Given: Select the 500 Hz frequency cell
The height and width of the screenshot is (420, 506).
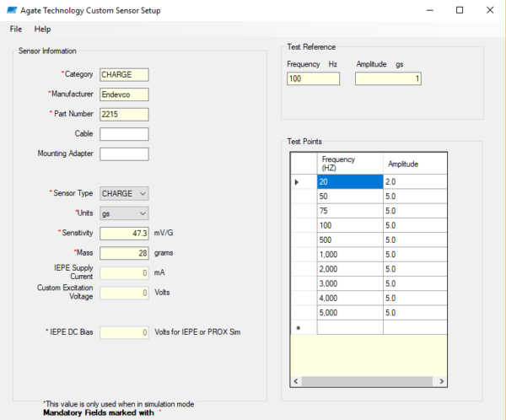Looking at the screenshot, I should pos(350,240).
